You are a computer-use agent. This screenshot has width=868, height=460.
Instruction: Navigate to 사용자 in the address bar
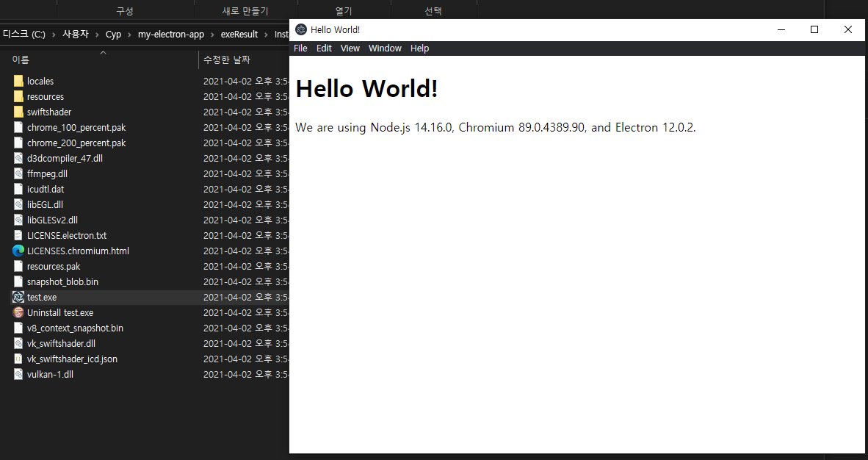pyautogui.click(x=76, y=34)
